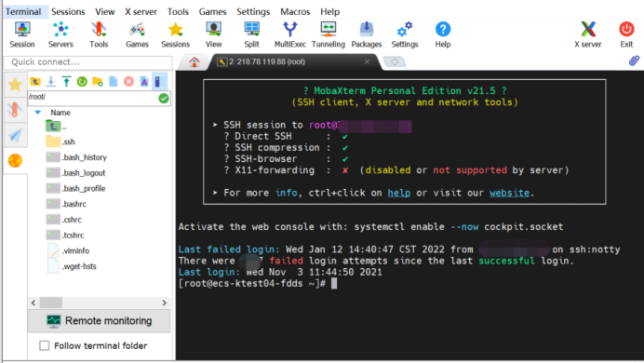Select the Split terminal icon
The image size is (644, 363).
(x=252, y=34)
